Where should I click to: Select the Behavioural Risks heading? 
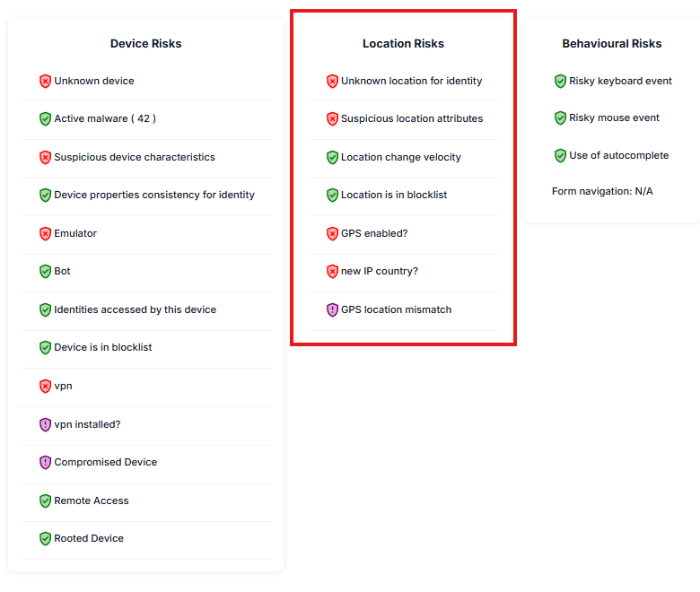pyautogui.click(x=612, y=44)
